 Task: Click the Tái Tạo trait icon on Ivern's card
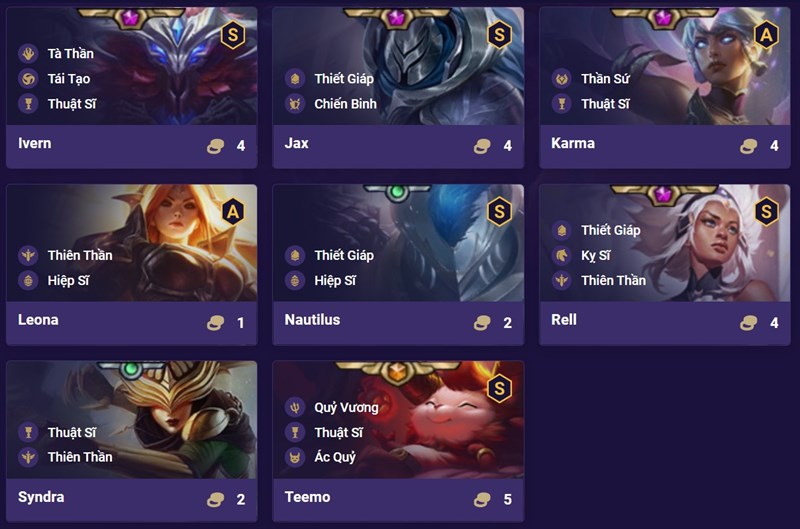coord(27,78)
